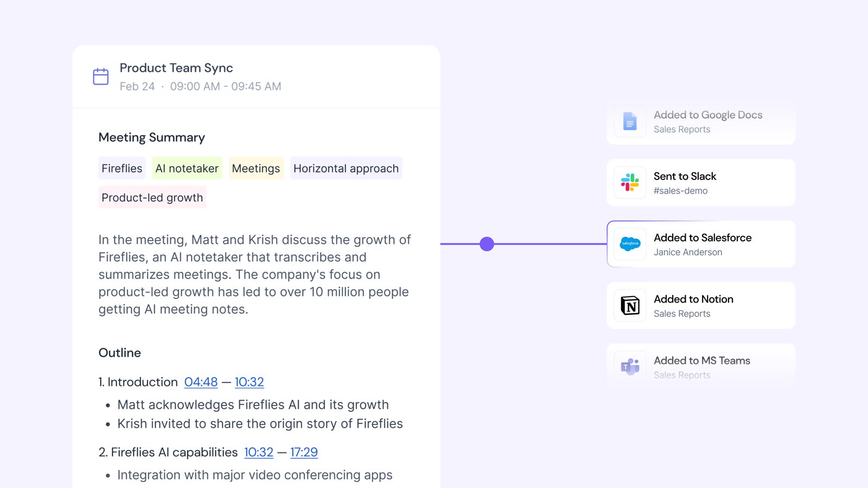The image size is (868, 488).
Task: Click the Notion logo icon
Action: click(x=630, y=306)
